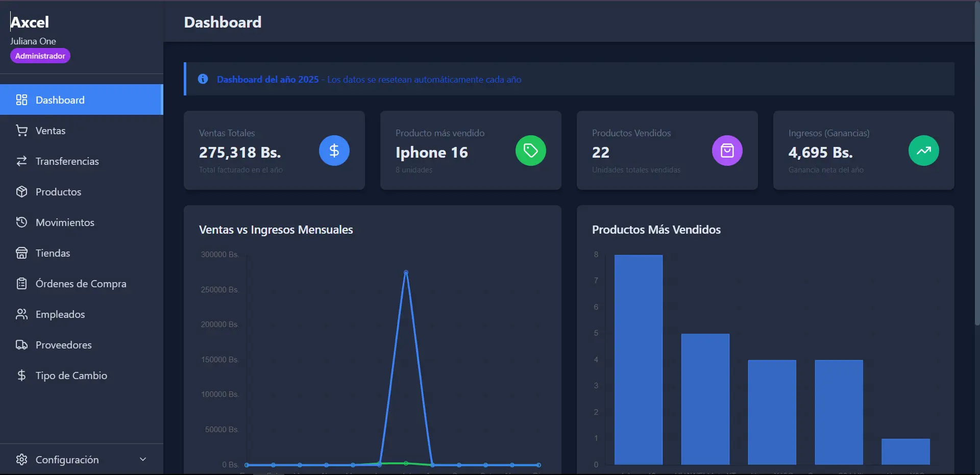Click the green tag icon for Producto más vendido

[x=531, y=151]
